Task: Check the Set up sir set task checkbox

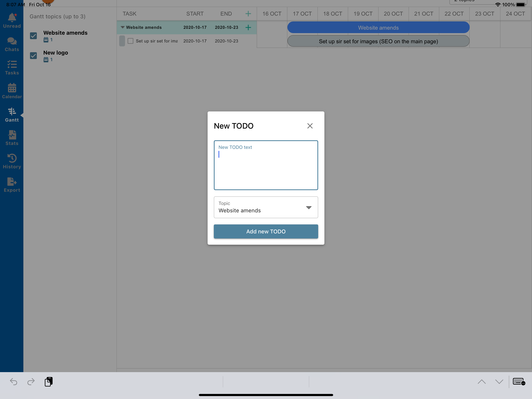Action: pos(130,41)
